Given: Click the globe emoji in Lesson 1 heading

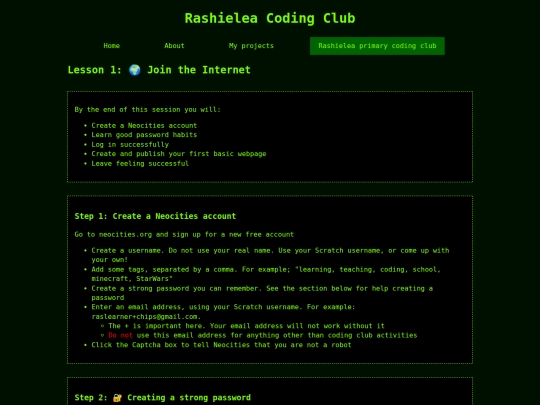Looking at the screenshot, I should click(135, 70).
